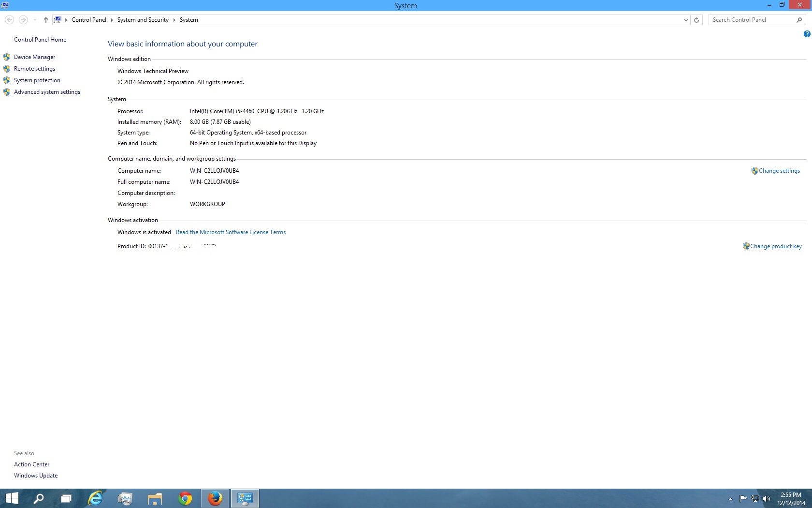Click the Up arrow navigation button
This screenshot has width=812, height=508.
46,20
